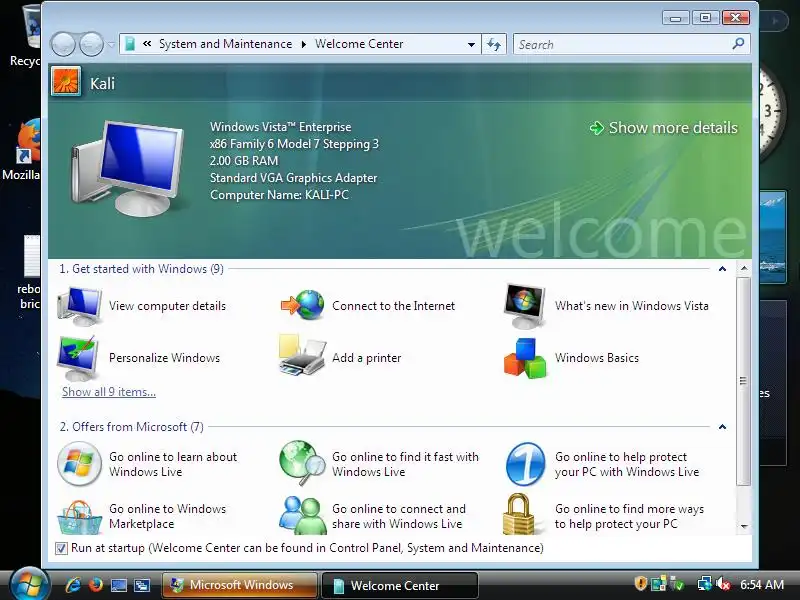Click Go online to Windows Marketplace text
Image resolution: width=800 pixels, height=600 pixels.
(167, 516)
